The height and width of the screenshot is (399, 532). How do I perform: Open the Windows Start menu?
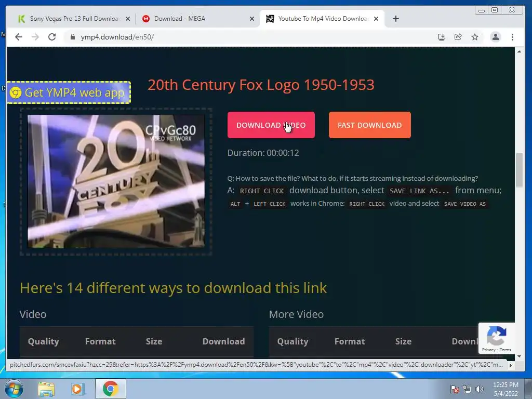click(x=14, y=389)
